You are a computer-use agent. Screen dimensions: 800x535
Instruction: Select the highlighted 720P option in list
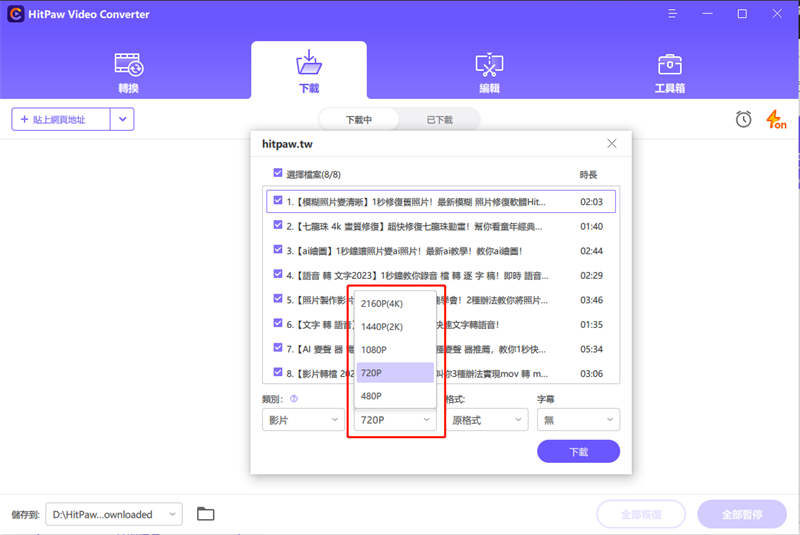[395, 373]
